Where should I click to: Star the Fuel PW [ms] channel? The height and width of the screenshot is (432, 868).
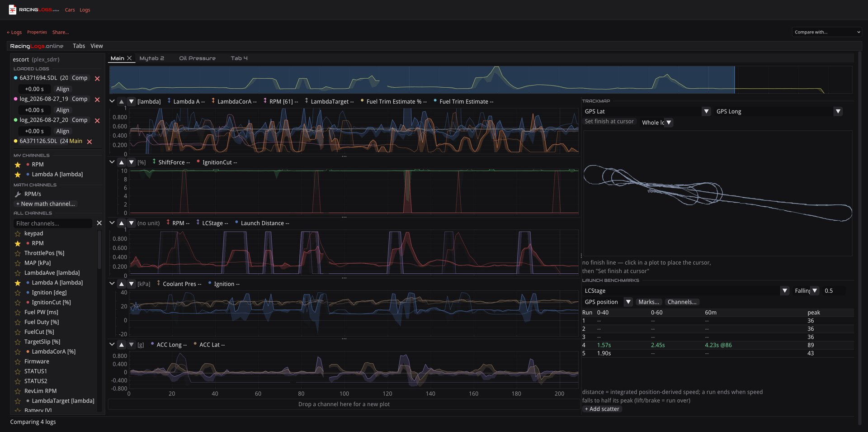(x=18, y=313)
